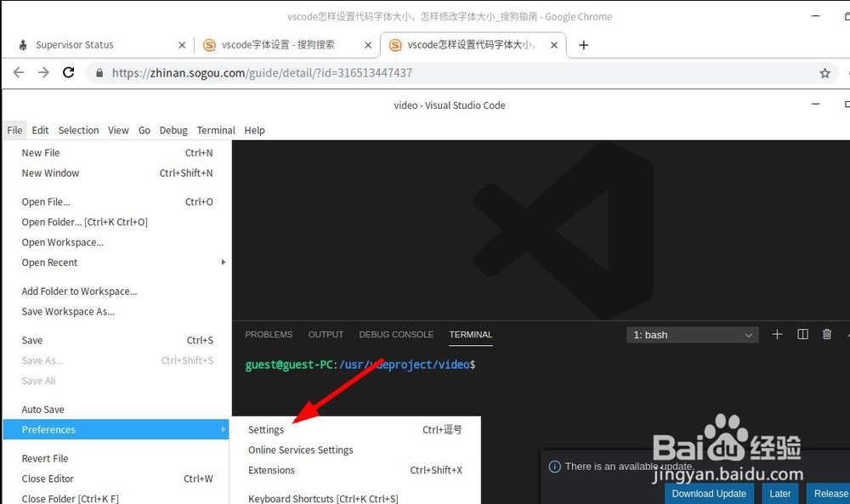Open Keyboard Shortcuts entry
This screenshot has height=504, width=850.
tap(355, 497)
